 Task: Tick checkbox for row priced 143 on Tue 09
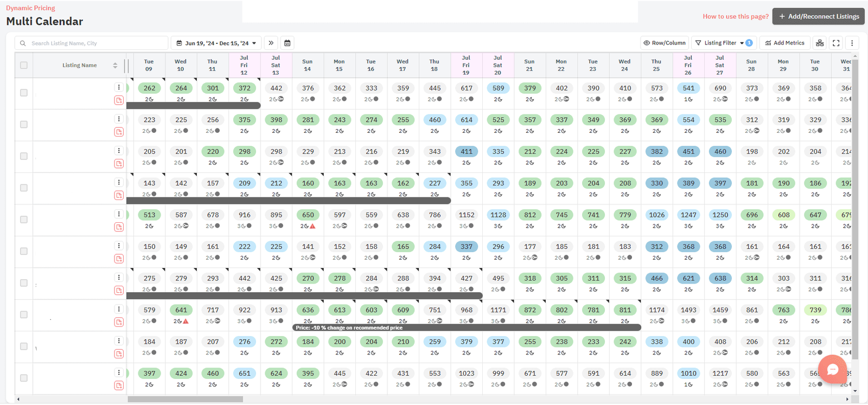click(24, 188)
